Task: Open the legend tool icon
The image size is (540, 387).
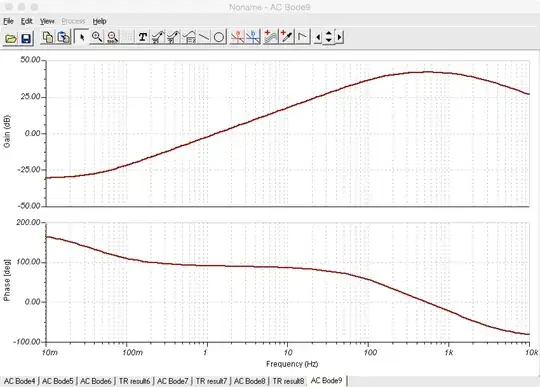Action: pyautogui.click(x=189, y=37)
